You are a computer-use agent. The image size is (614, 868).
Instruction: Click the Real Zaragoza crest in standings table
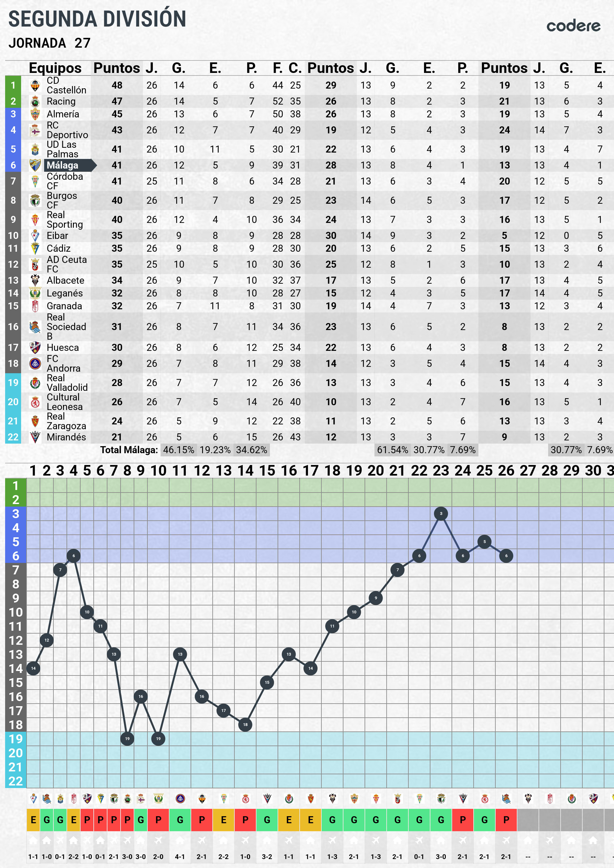[x=35, y=421]
